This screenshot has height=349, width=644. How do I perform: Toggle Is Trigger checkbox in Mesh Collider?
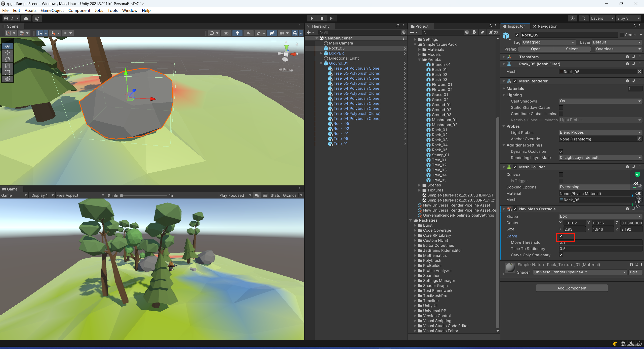coord(560,180)
